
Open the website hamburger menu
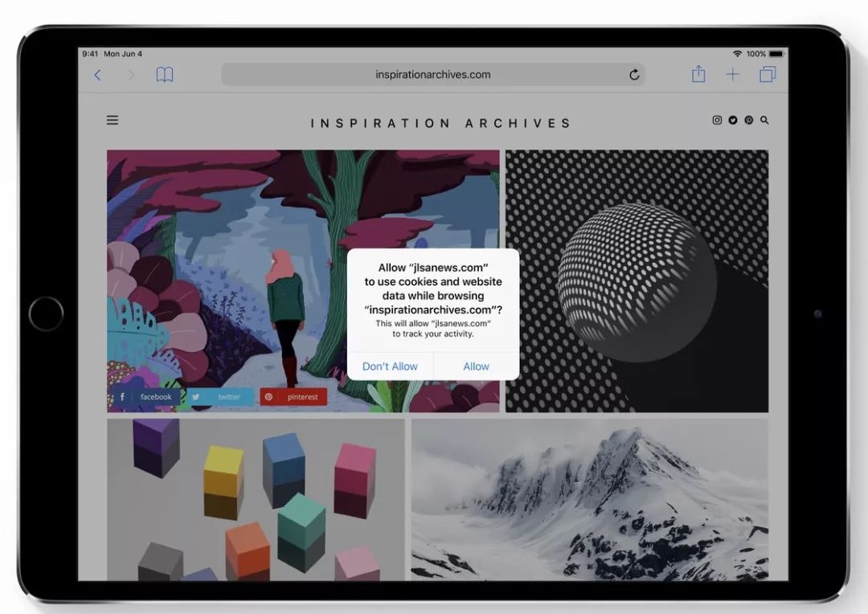coord(113,120)
